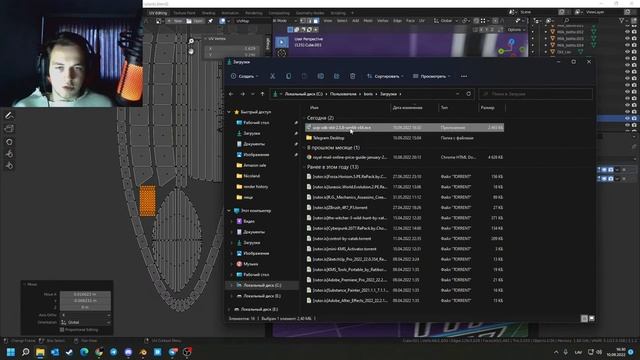Image resolution: width=640 pixels, height=360 pixels.
Task: Select the royal-mail-online-price-guide file
Action: click(350, 157)
